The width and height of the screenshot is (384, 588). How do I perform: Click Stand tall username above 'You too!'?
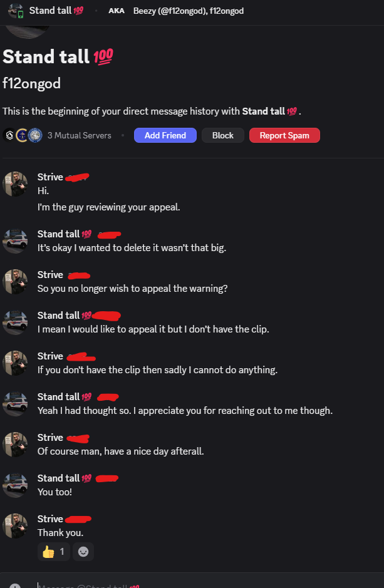(x=58, y=478)
